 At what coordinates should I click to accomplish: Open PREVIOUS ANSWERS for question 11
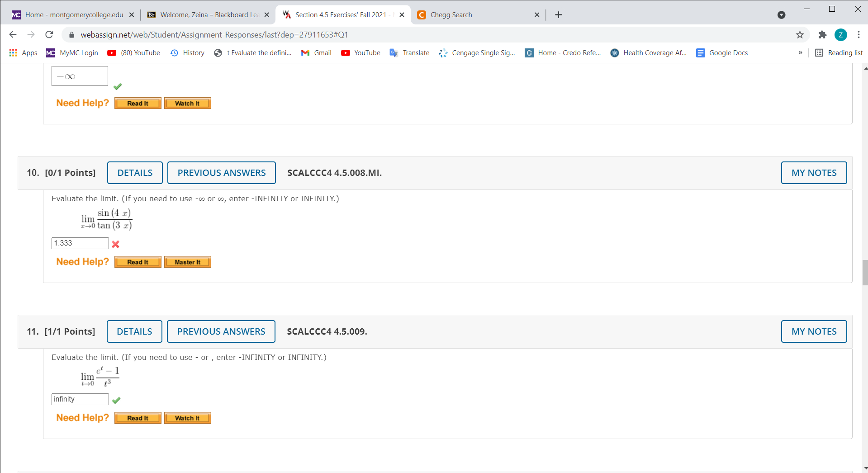coord(221,331)
